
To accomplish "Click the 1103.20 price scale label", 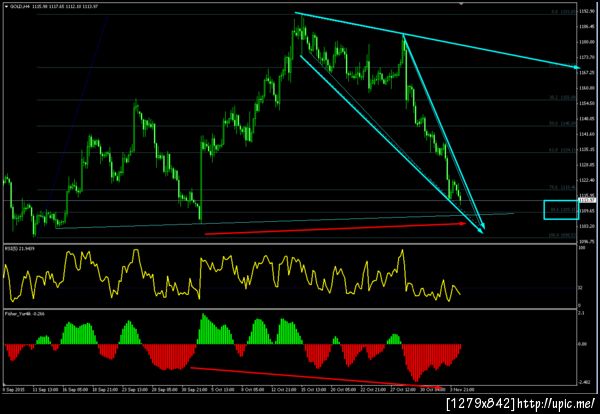I will pyautogui.click(x=587, y=226).
